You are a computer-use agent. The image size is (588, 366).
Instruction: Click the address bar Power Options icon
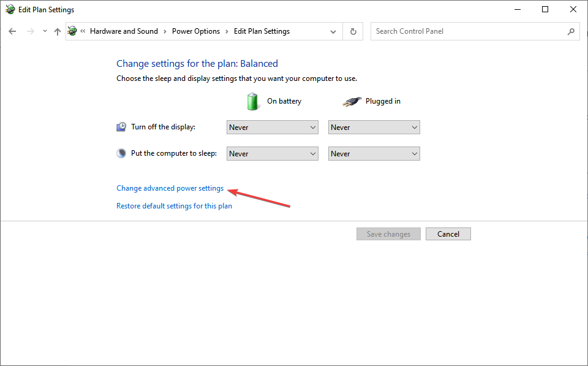[x=73, y=31]
